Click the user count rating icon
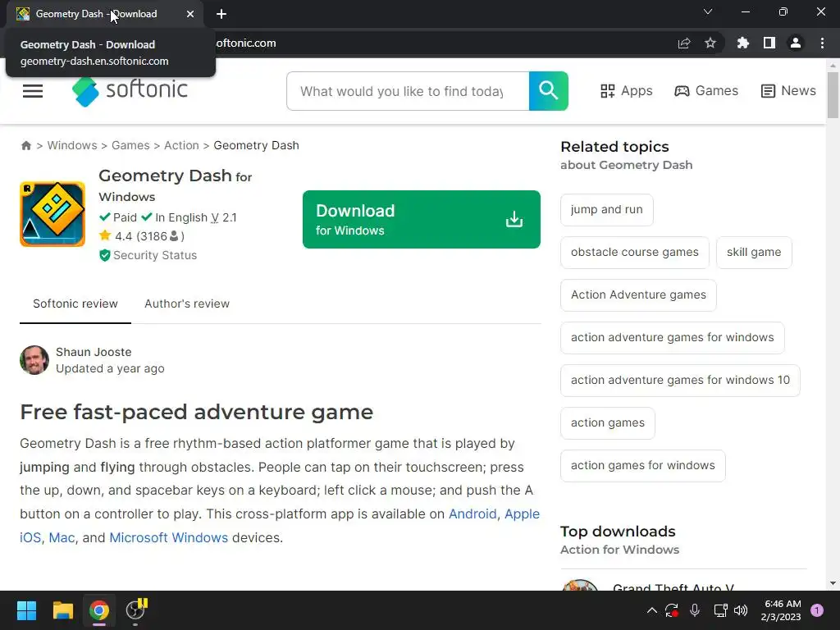Screen dimensions: 840x630 (x=174, y=235)
